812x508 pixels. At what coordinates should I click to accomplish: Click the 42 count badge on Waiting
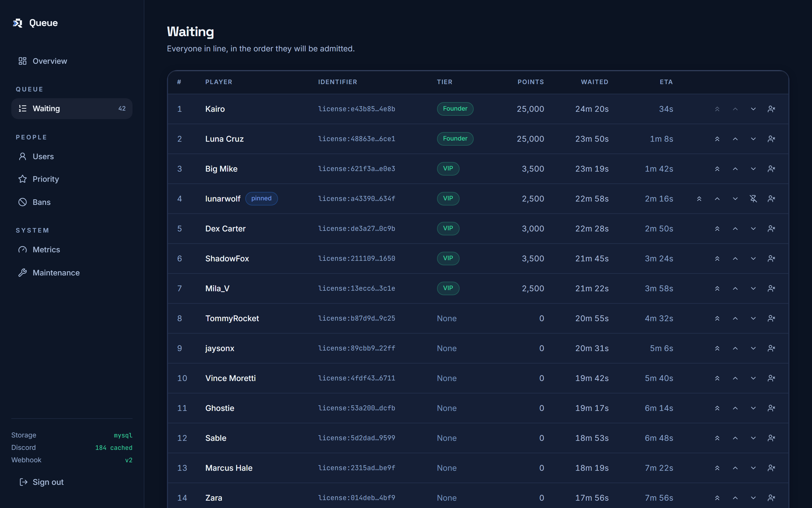coord(122,109)
